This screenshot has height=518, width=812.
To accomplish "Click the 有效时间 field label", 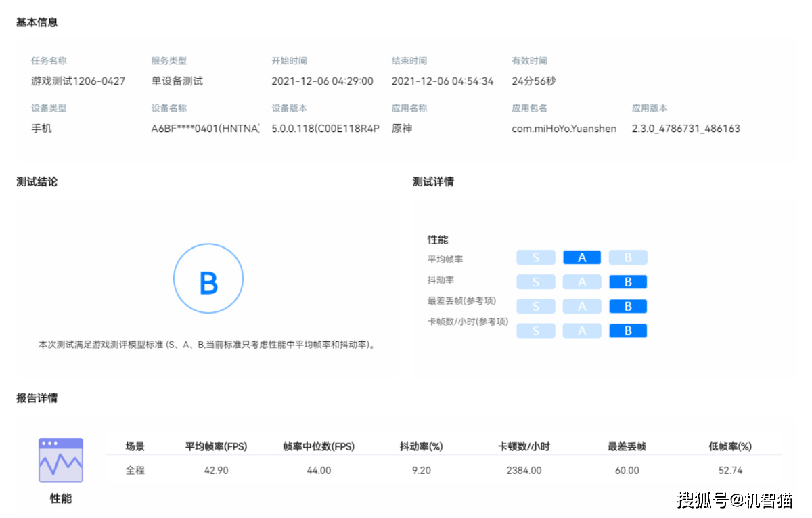I will (530, 61).
